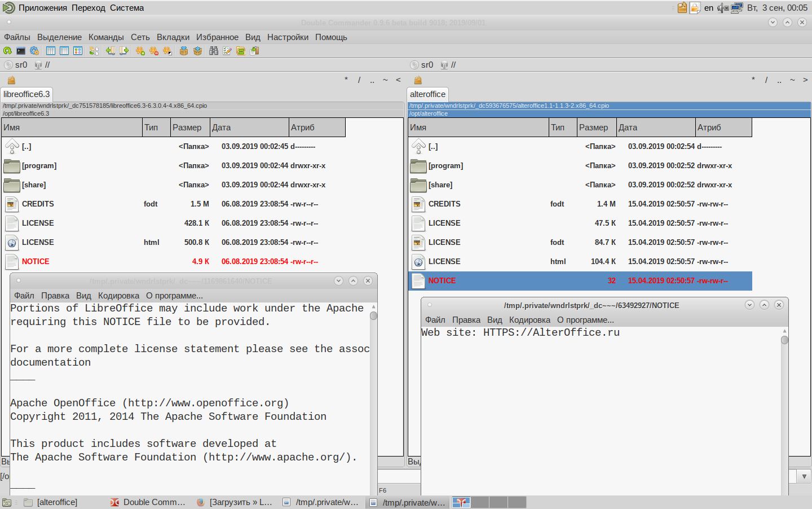Click scrollbar thumb in left NOTICE viewer
Viewport: 812px width, 509px height.
click(373, 315)
